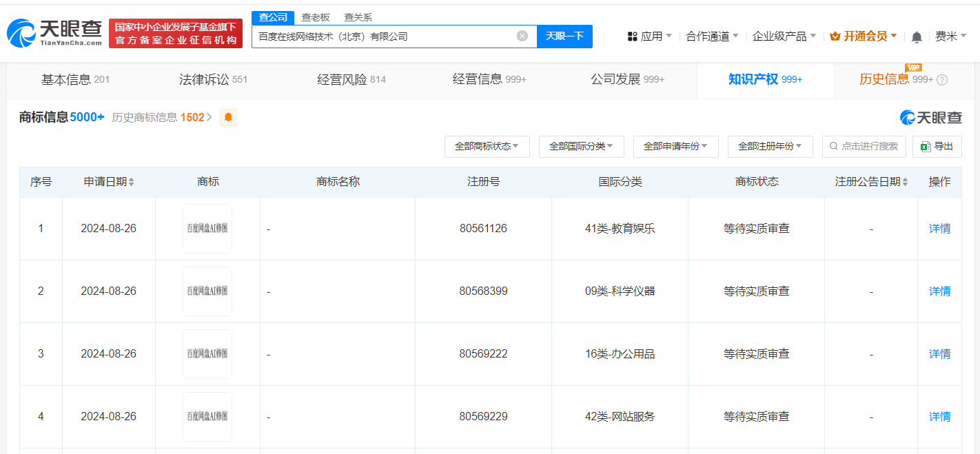Click the 42类-网站服务 classification cell
This screenshot has height=454, width=980.
[x=620, y=417]
